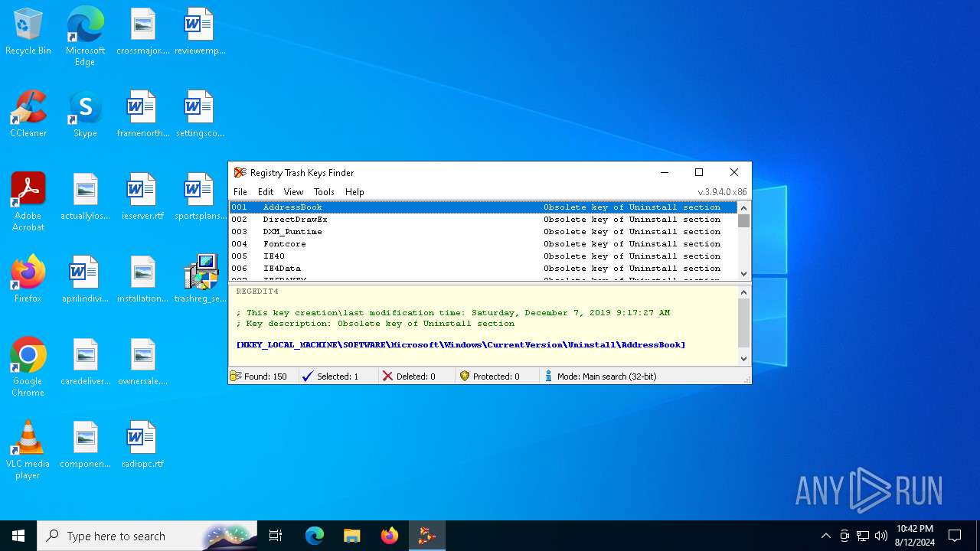Select the Recycle Bin desktop icon
980x551 pixels.
(x=28, y=32)
